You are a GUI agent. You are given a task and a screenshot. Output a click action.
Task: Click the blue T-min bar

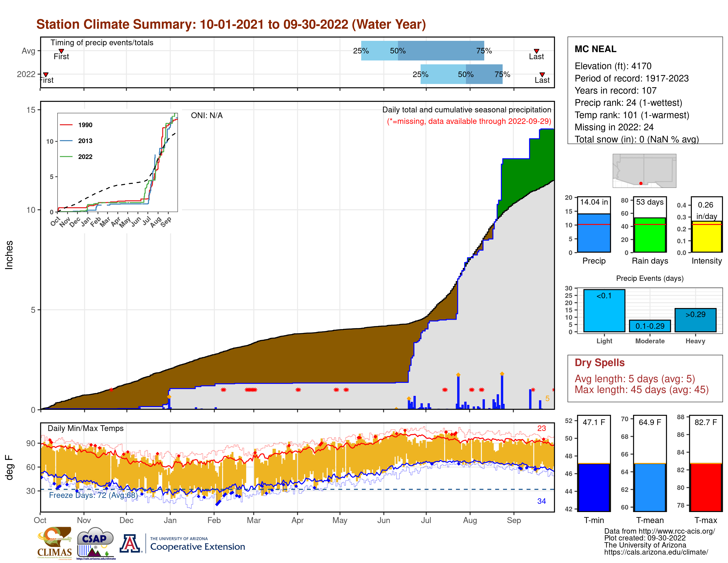point(594,487)
